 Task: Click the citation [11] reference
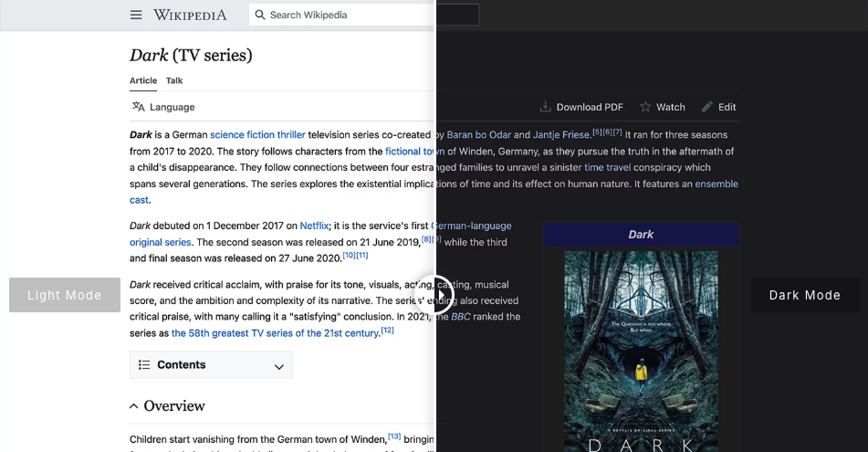point(362,256)
